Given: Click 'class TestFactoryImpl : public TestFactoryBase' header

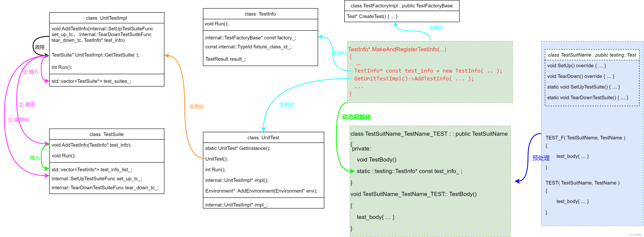Looking at the screenshot, I should pyautogui.click(x=401, y=6).
